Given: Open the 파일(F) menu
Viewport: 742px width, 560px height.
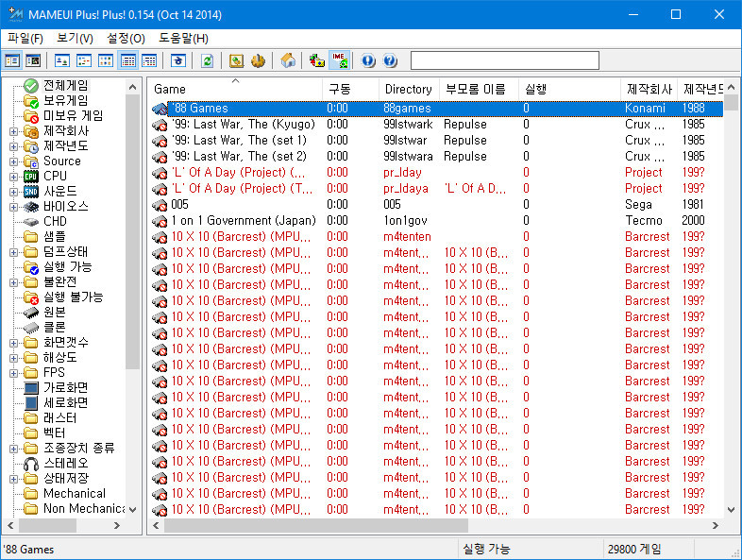Looking at the screenshot, I should coord(25,39).
